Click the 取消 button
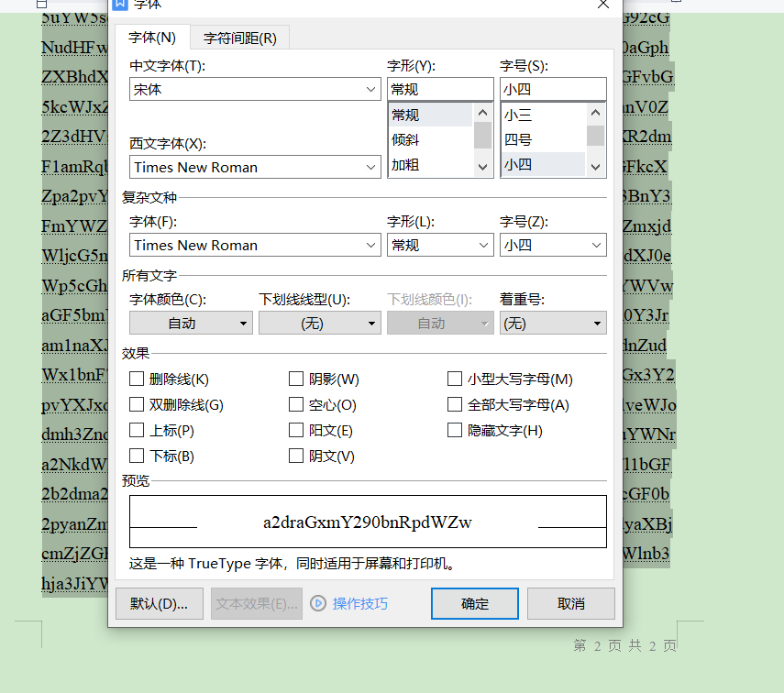This screenshot has height=693, width=784. [x=570, y=603]
